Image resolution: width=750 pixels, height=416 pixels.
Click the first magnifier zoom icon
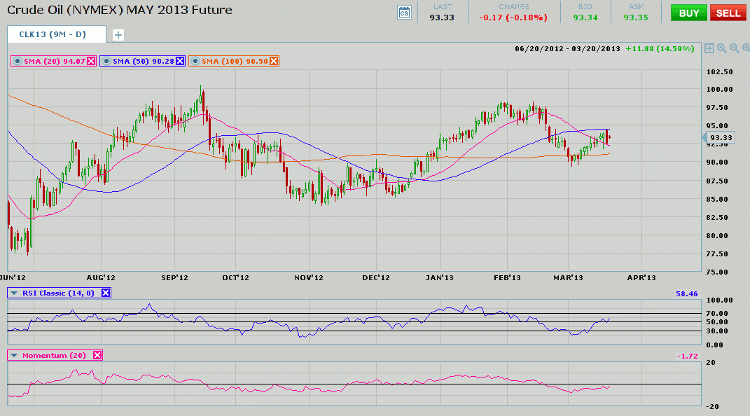pos(722,47)
